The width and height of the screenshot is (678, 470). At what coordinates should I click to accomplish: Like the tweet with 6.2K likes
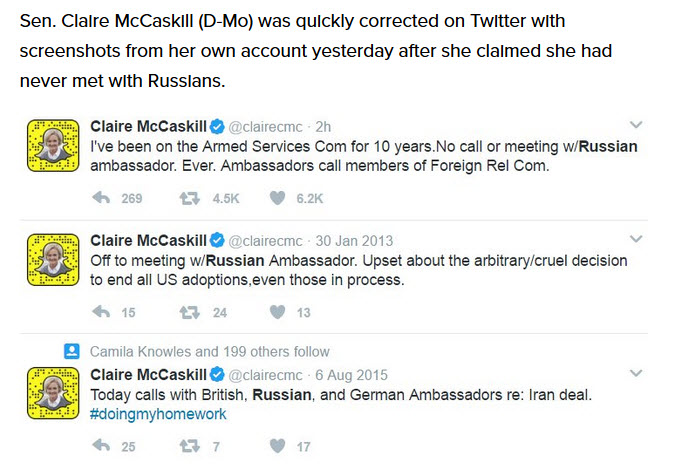(277, 198)
